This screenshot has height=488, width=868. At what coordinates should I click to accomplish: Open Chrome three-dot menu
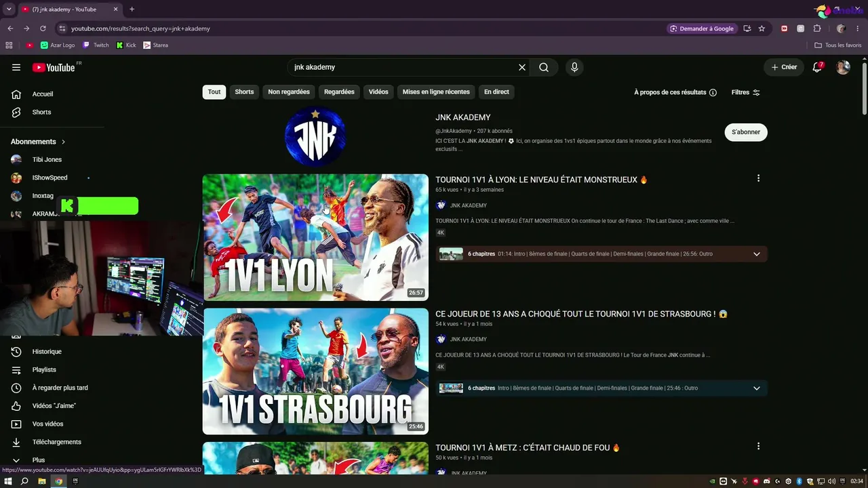pyautogui.click(x=859, y=28)
